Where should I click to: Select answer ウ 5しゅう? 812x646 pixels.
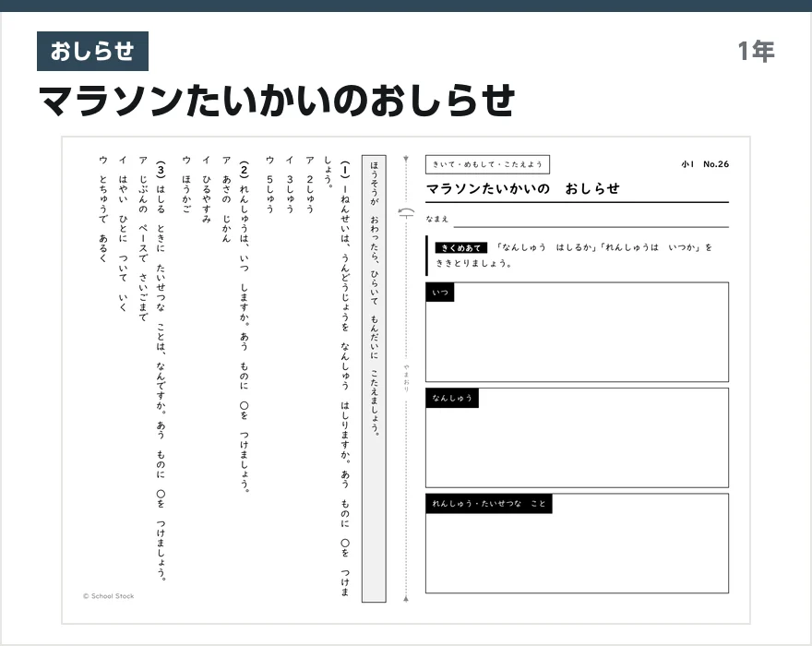click(269, 185)
